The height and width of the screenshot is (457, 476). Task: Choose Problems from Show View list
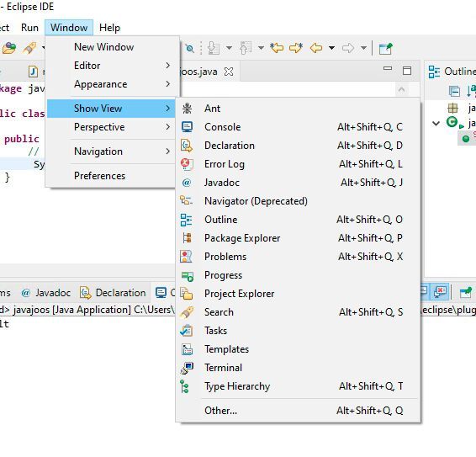coord(298,257)
